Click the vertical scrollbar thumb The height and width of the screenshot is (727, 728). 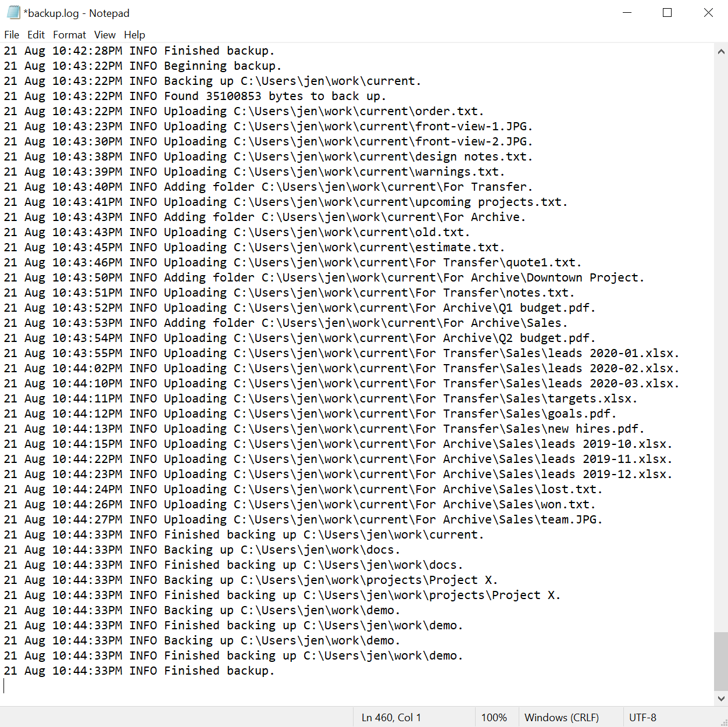tap(721, 661)
